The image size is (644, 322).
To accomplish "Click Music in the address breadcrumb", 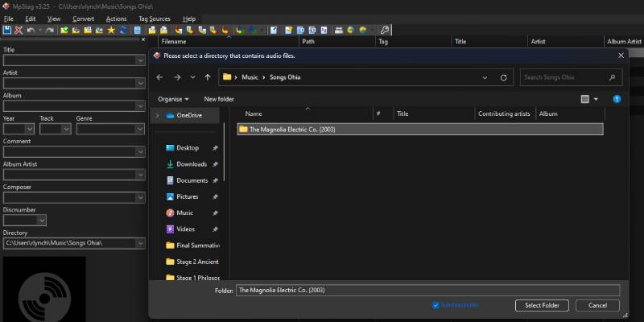I will pyautogui.click(x=250, y=77).
